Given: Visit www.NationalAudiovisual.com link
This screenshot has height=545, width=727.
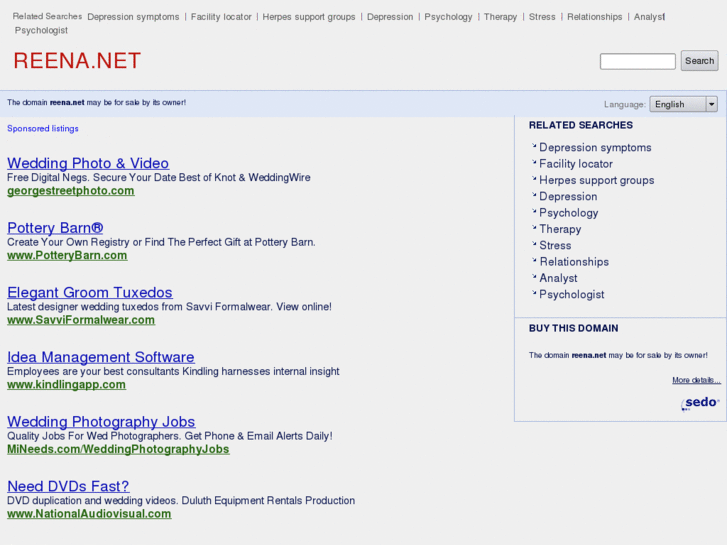Looking at the screenshot, I should click(x=89, y=513).
